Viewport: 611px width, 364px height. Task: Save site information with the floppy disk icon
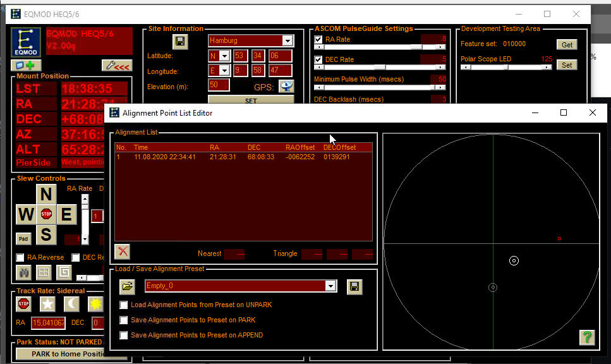coord(181,41)
